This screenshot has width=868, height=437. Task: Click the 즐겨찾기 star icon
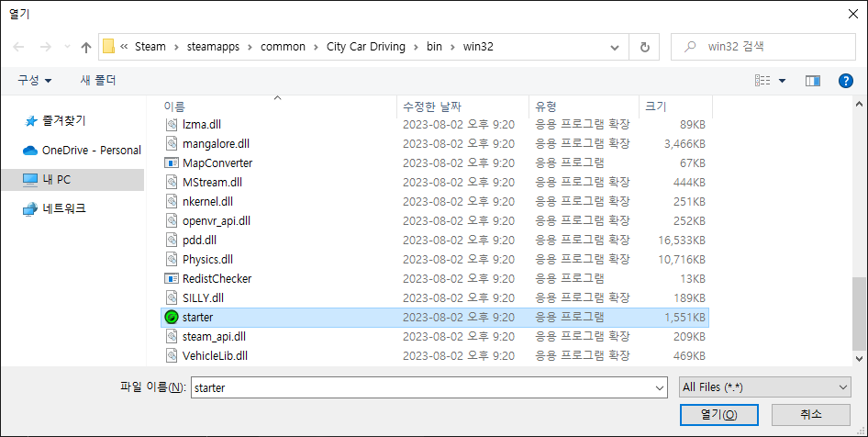pos(31,121)
